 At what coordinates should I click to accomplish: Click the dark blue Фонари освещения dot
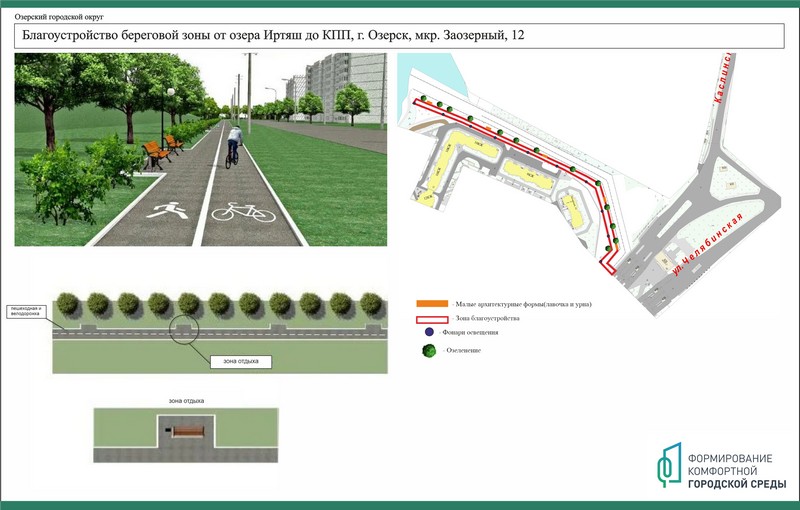pyautogui.click(x=429, y=331)
